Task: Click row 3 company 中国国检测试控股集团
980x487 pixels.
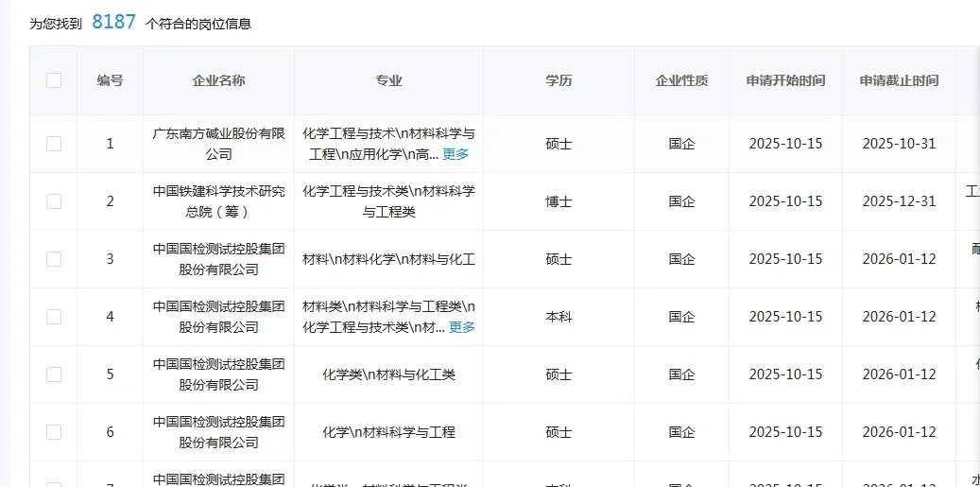Action: 218,259
